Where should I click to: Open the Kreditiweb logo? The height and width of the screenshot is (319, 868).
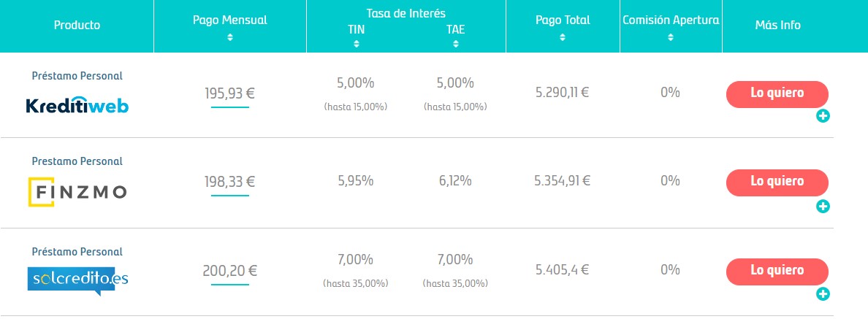tap(77, 104)
